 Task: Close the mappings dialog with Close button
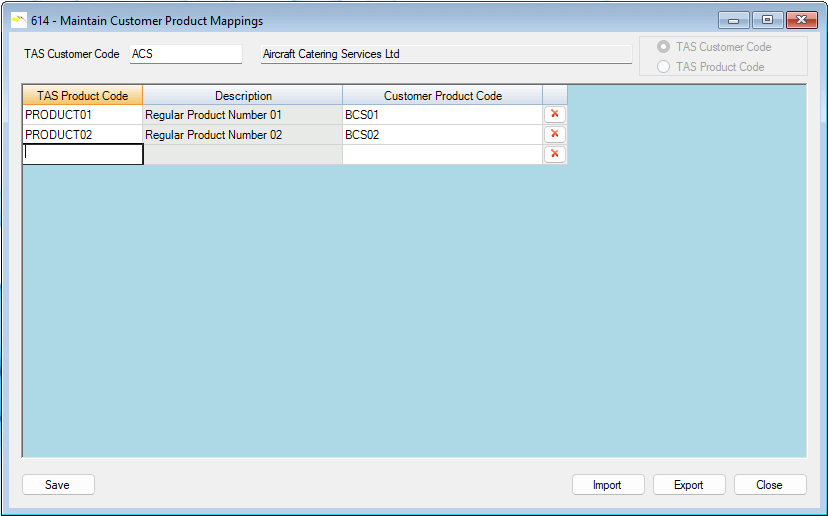coord(769,485)
